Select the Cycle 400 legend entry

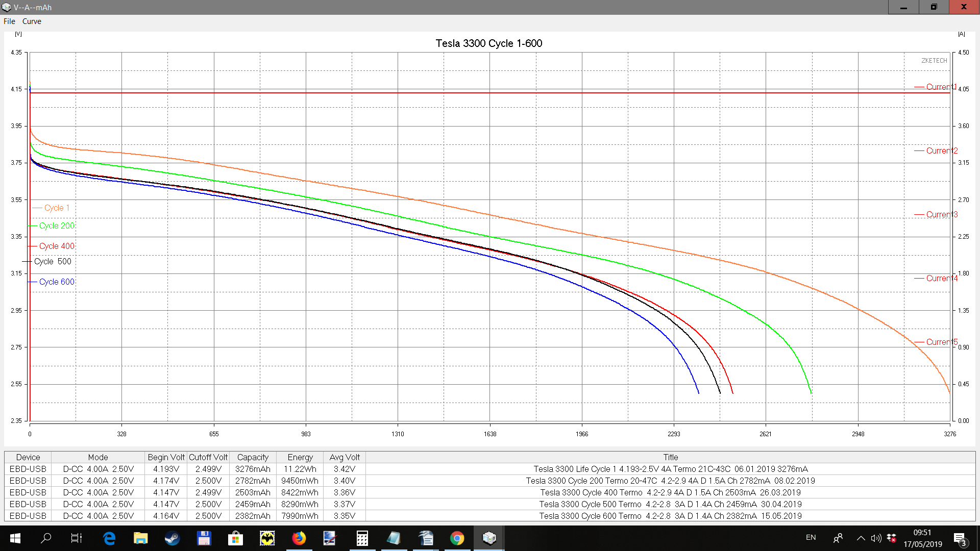pyautogui.click(x=56, y=246)
